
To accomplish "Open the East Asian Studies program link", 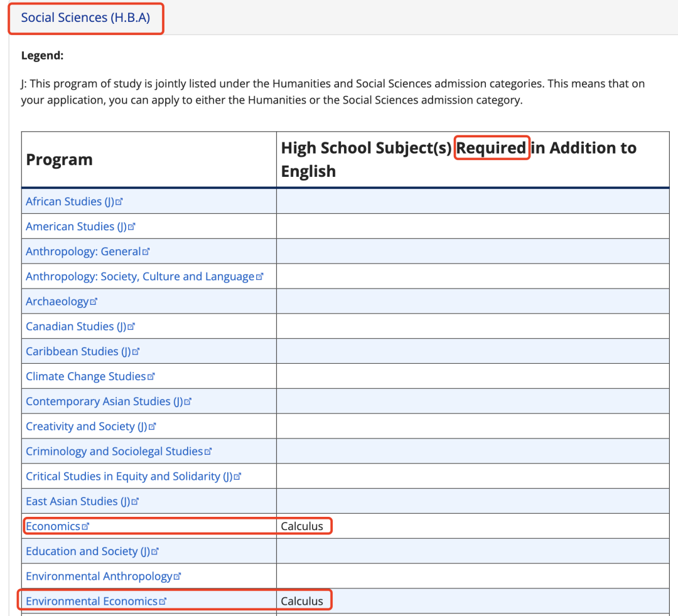I will coord(77,501).
